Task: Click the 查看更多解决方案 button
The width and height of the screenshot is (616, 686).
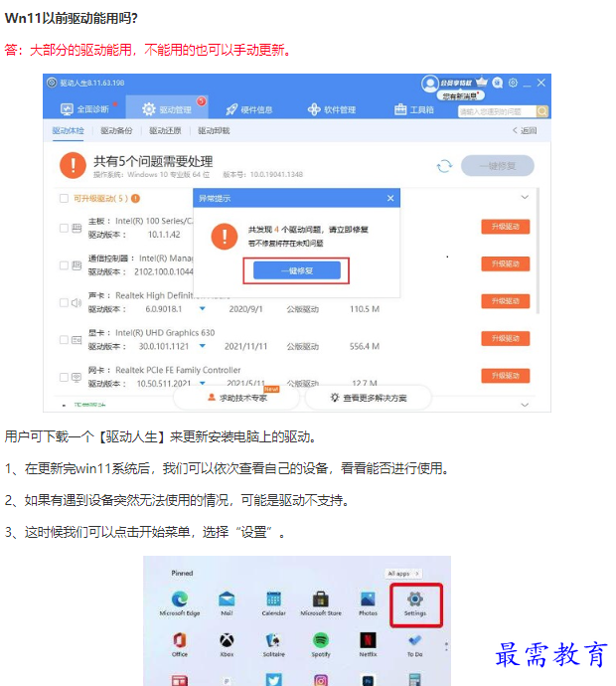Action: tap(369, 398)
